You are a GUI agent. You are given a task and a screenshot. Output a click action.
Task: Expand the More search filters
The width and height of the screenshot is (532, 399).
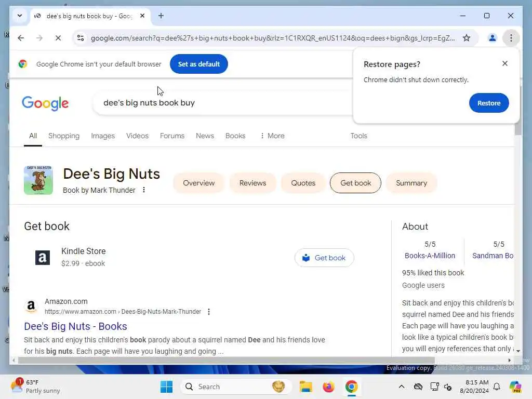click(272, 136)
